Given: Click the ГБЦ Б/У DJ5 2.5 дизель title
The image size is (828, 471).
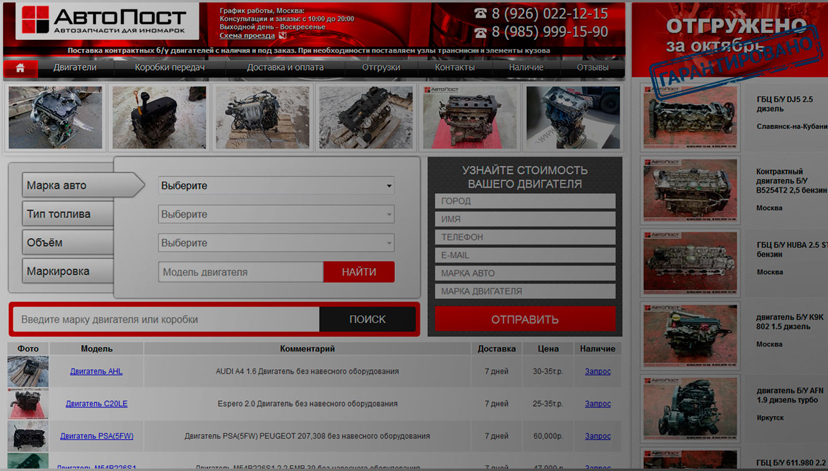Looking at the screenshot, I should (x=784, y=104).
